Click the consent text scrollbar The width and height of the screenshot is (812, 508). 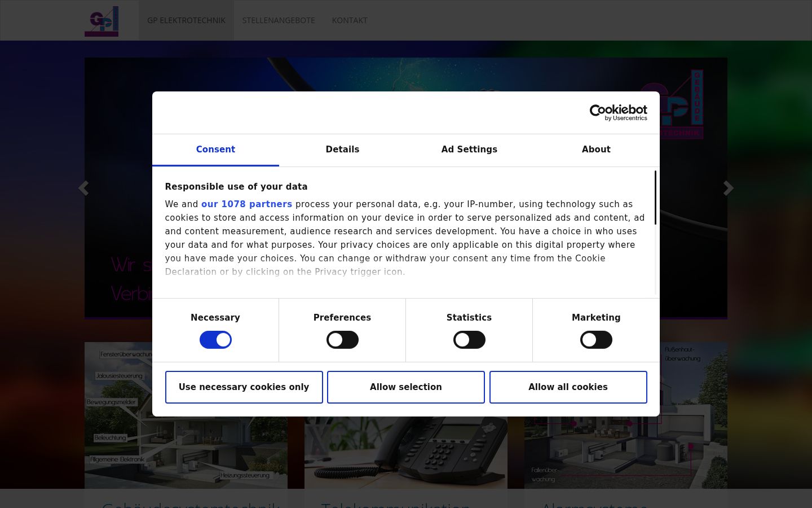point(655,198)
